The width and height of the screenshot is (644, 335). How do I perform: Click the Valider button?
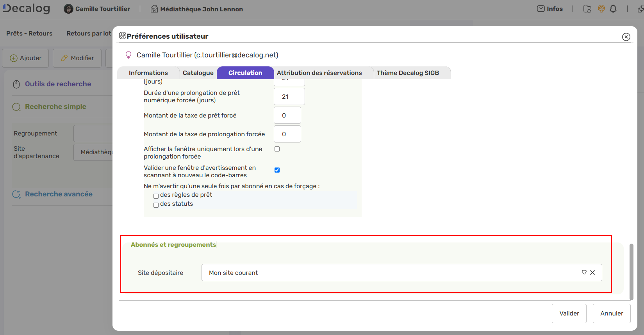(x=569, y=314)
